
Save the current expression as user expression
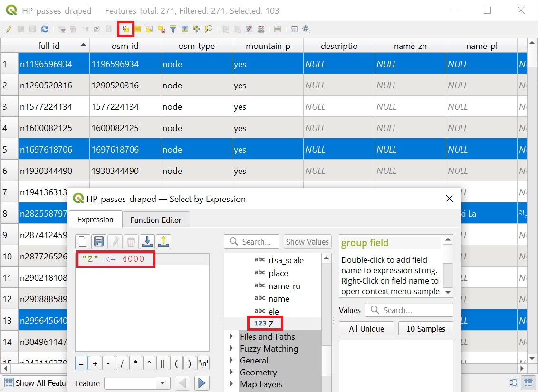[x=99, y=241]
